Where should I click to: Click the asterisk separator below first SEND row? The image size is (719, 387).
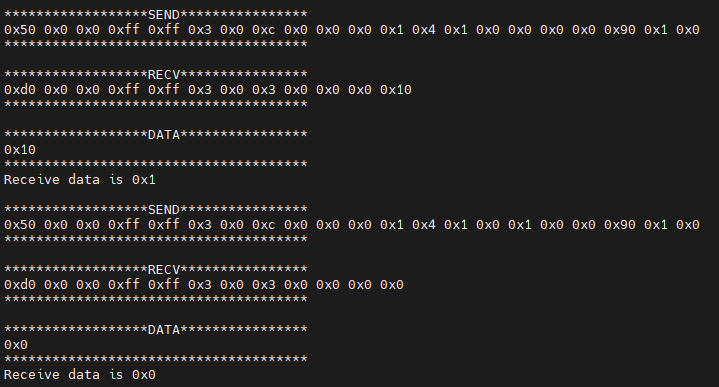(155, 45)
